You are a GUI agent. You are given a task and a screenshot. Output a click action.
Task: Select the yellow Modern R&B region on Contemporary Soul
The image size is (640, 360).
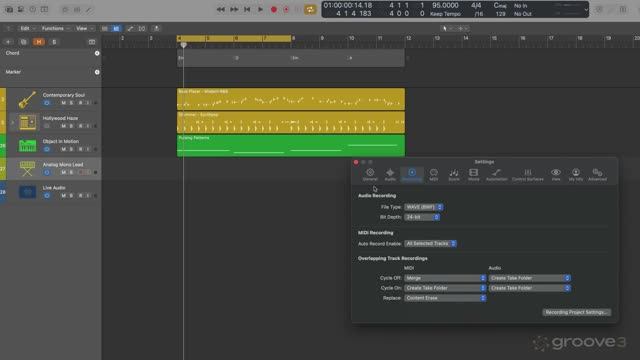291,99
